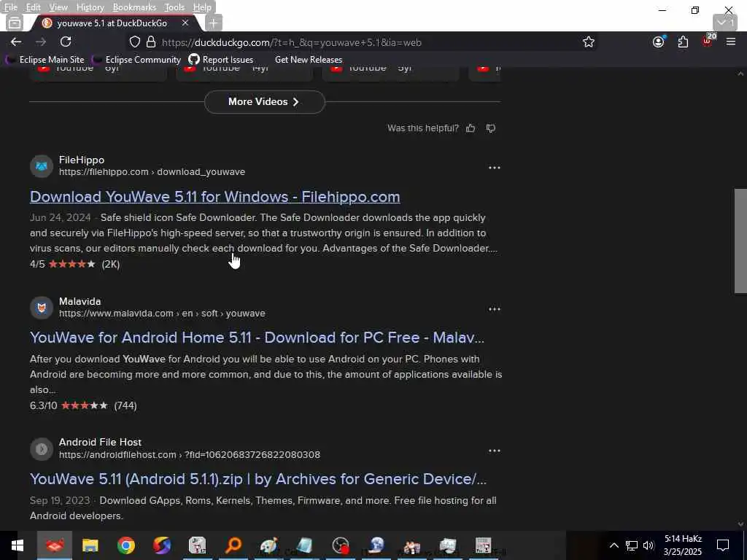Open more options for Android File Host result
The width and height of the screenshot is (747, 560).
pyautogui.click(x=494, y=451)
